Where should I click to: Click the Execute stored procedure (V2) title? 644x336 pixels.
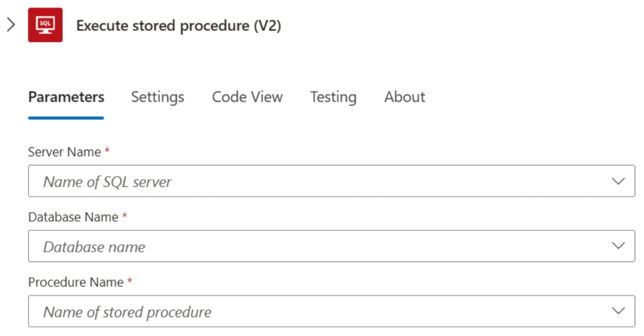coord(178,26)
